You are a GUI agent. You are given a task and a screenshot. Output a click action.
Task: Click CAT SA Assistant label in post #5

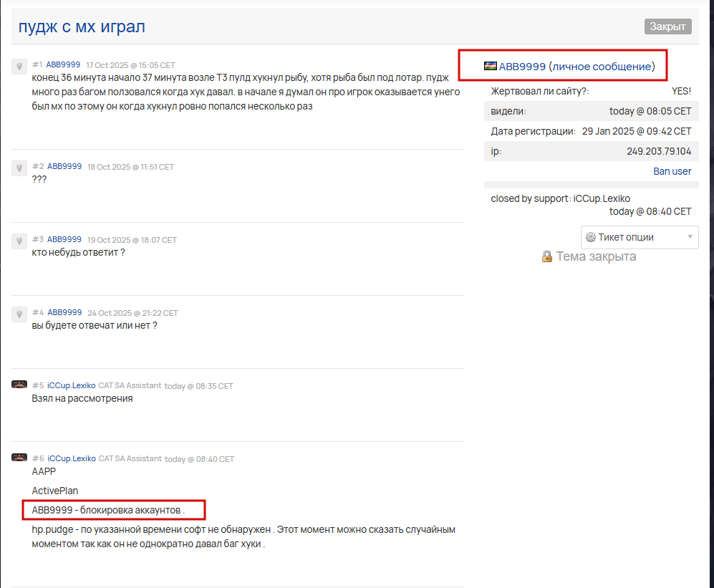pos(130,385)
